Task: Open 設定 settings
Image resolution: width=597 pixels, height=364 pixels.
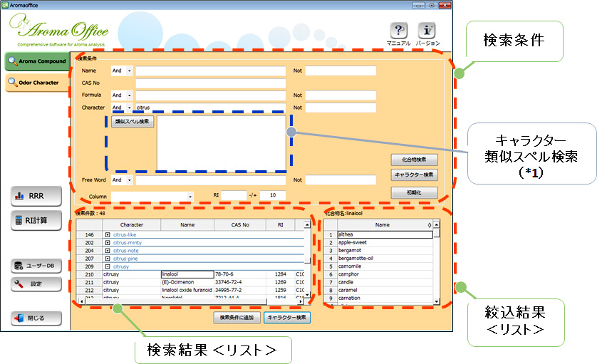Action: [36, 284]
